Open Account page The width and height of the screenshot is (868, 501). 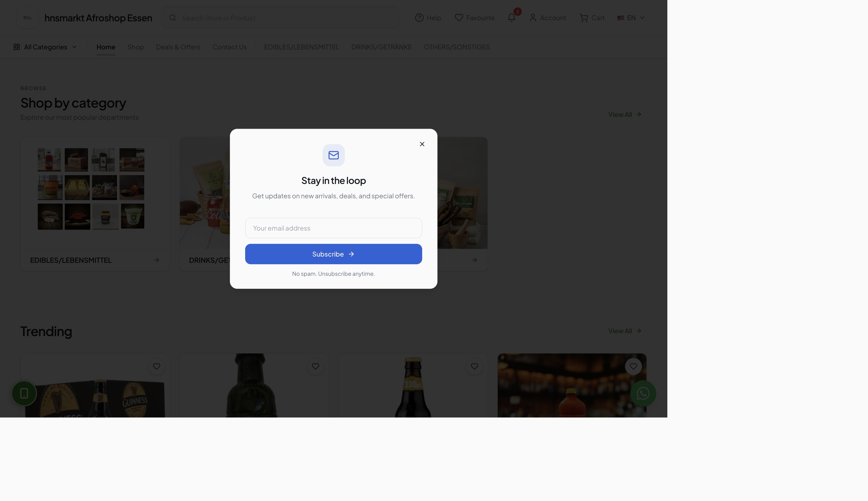(548, 18)
